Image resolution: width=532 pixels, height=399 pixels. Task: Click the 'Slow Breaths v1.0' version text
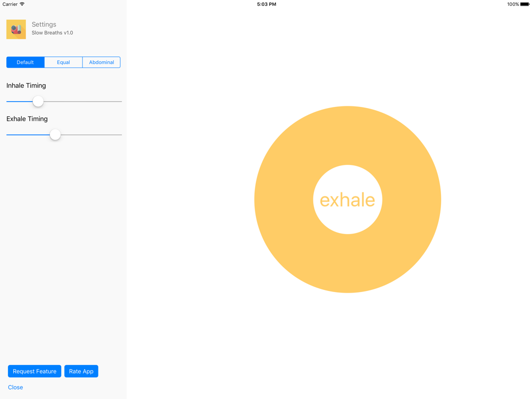52,32
